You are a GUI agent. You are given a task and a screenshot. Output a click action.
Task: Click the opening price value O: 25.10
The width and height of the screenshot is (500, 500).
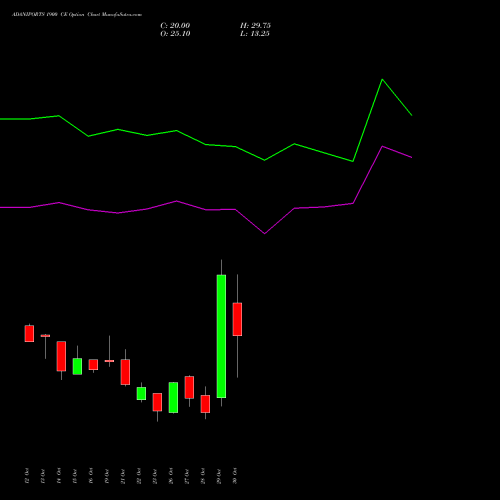point(175,34)
